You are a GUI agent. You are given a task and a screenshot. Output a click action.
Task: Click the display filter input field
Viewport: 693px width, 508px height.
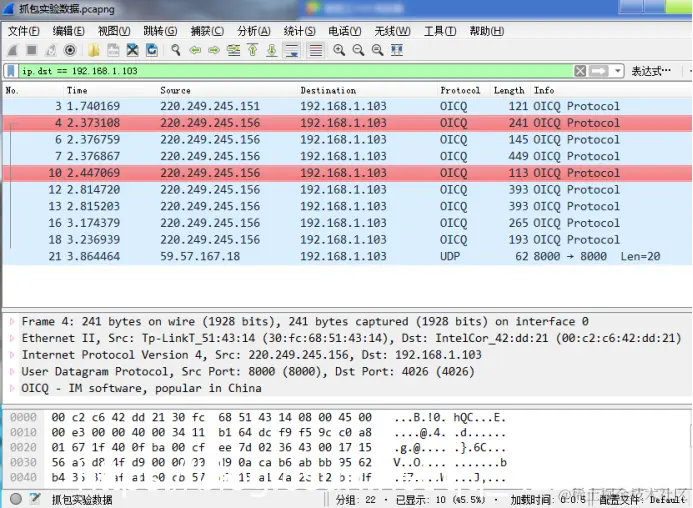point(296,71)
